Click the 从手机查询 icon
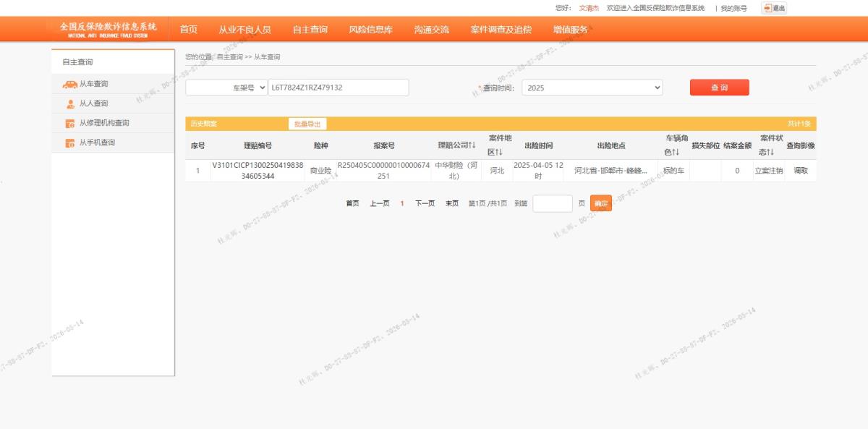The width and height of the screenshot is (868, 429). point(70,143)
